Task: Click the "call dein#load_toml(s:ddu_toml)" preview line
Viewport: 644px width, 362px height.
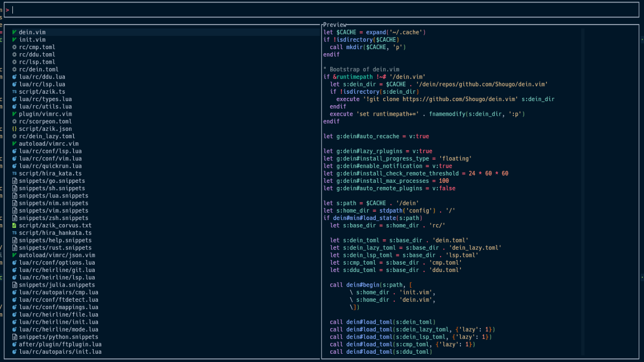Action: click(381, 352)
